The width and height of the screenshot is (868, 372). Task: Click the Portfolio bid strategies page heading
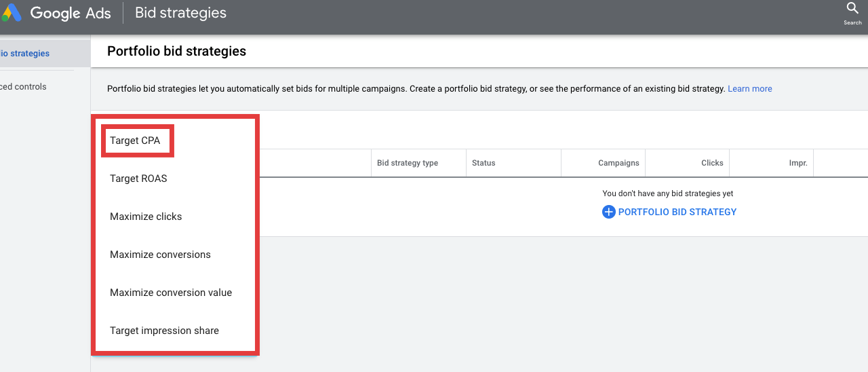coord(176,51)
